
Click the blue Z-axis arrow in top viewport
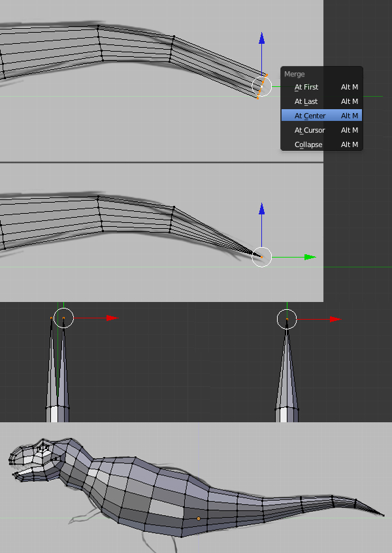click(x=261, y=38)
